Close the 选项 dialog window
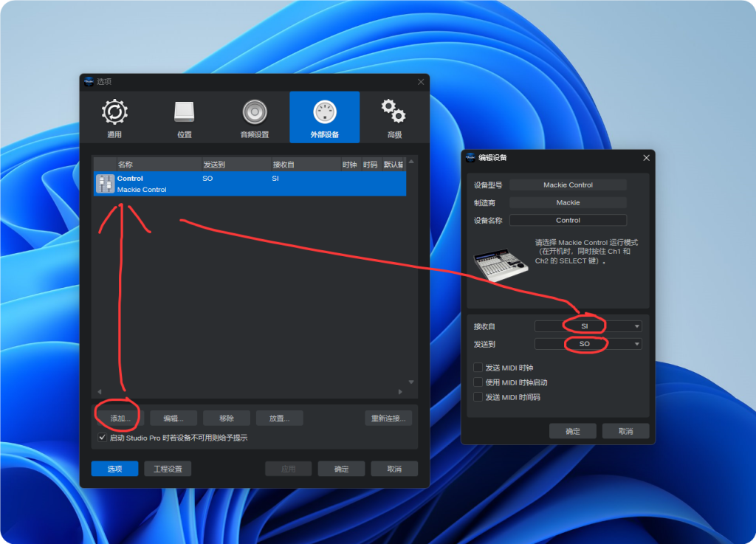The image size is (756, 544). coord(421,82)
